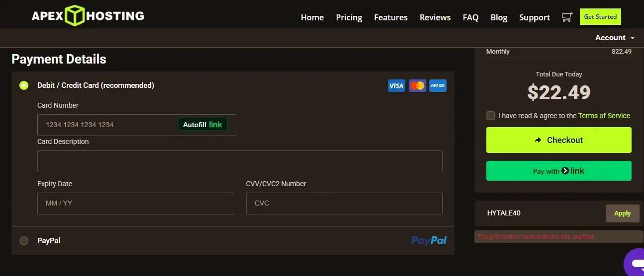Click the Checkout button

click(559, 140)
